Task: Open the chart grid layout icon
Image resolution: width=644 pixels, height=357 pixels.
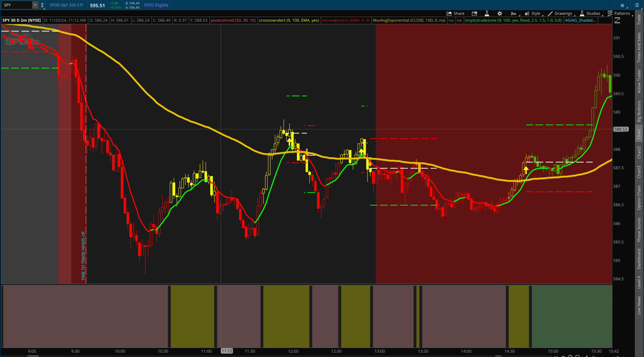Action: click(622, 5)
